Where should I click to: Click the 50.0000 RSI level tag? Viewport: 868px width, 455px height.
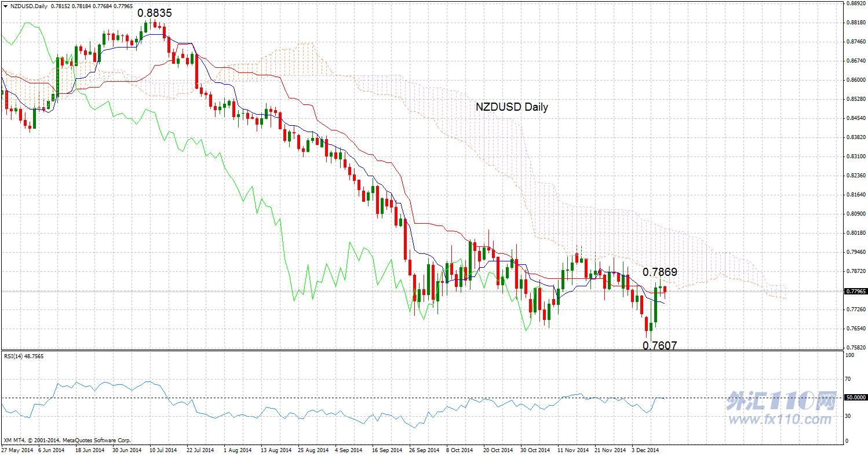pos(856,398)
